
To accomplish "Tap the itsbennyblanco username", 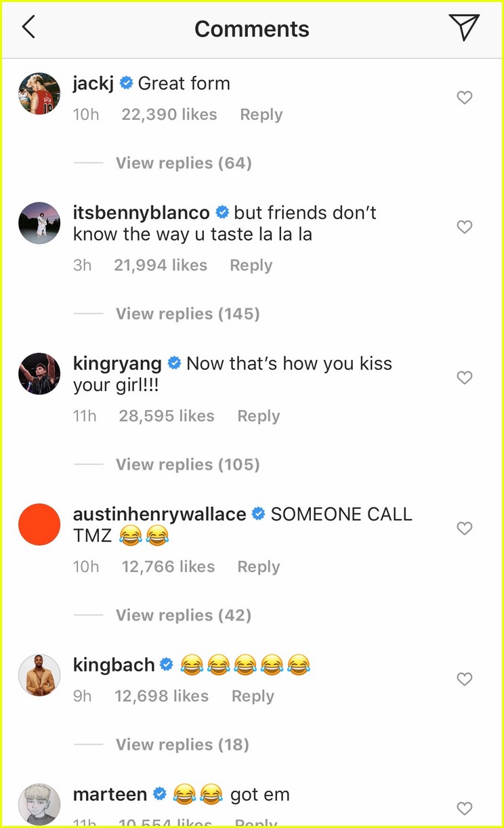I will click(141, 213).
